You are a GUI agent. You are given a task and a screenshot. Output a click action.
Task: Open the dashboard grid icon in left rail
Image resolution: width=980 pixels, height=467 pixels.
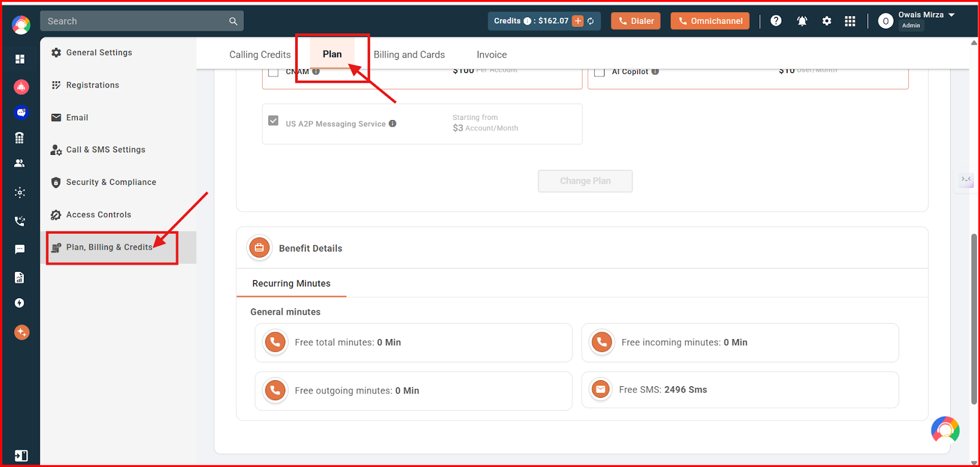(20, 59)
